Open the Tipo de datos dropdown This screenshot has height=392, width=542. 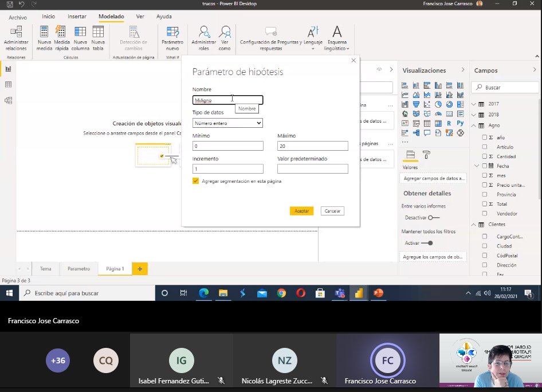click(x=227, y=123)
